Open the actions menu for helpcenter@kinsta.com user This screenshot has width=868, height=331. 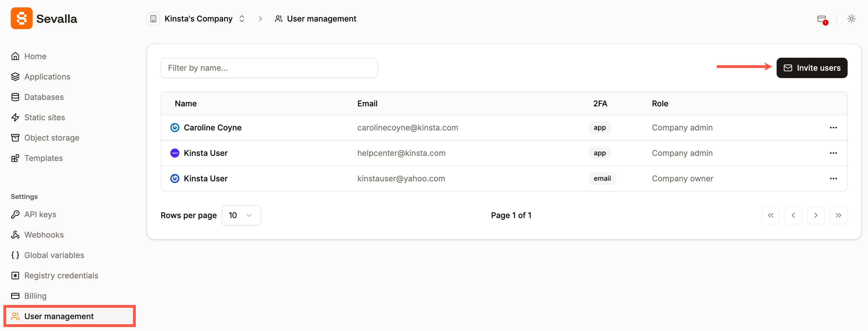tap(834, 153)
